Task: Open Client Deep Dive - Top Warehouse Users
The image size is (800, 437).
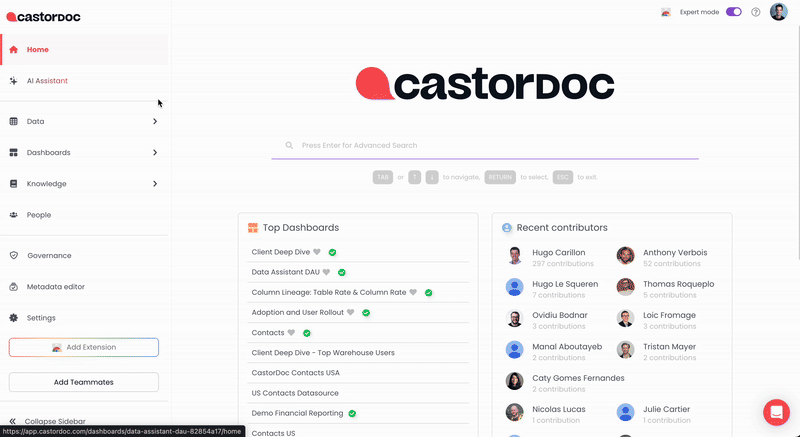Action: (323, 353)
